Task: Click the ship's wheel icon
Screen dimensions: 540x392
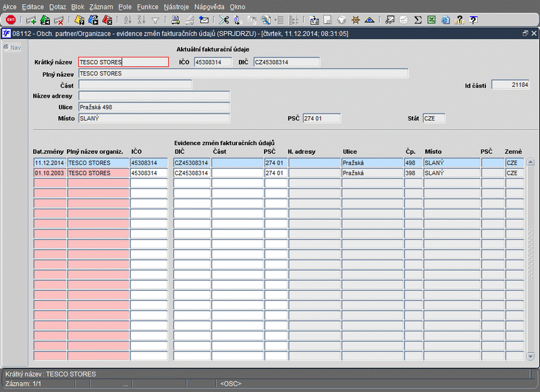Action: coord(356,20)
